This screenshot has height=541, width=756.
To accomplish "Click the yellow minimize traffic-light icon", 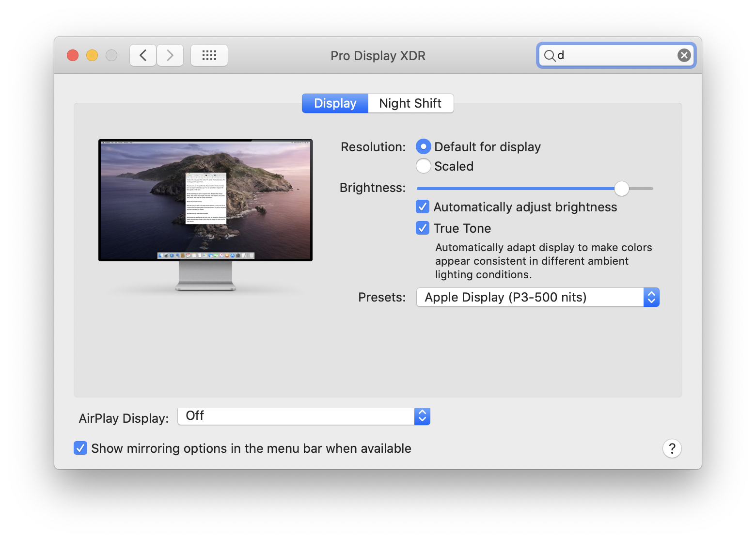I will [x=92, y=55].
